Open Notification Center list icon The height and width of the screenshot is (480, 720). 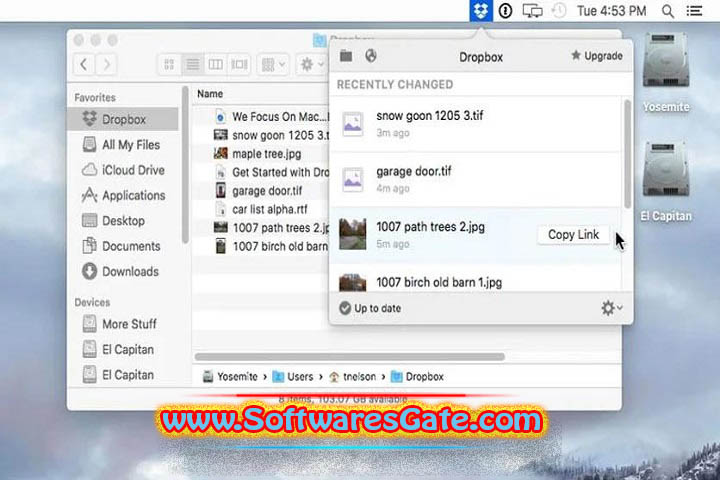coord(694,11)
